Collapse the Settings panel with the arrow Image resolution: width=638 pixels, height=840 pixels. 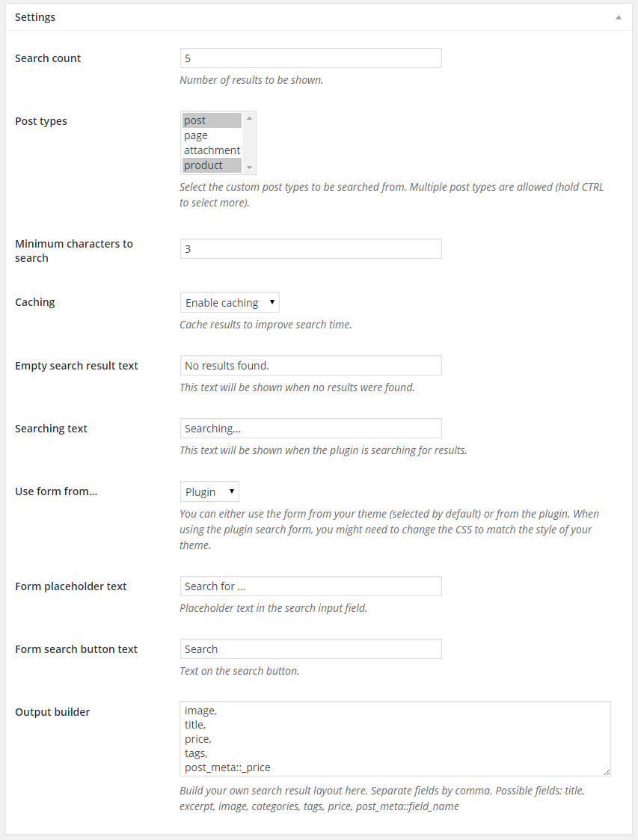pos(618,17)
